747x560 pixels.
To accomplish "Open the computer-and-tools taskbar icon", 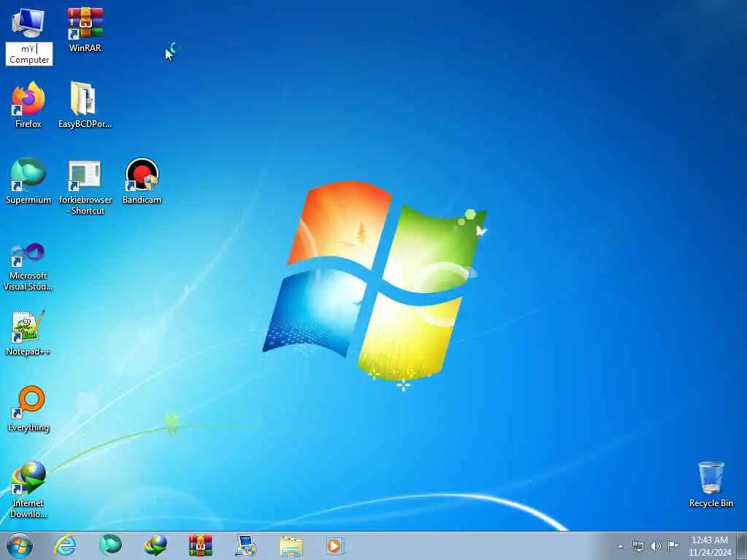I will 246,545.
